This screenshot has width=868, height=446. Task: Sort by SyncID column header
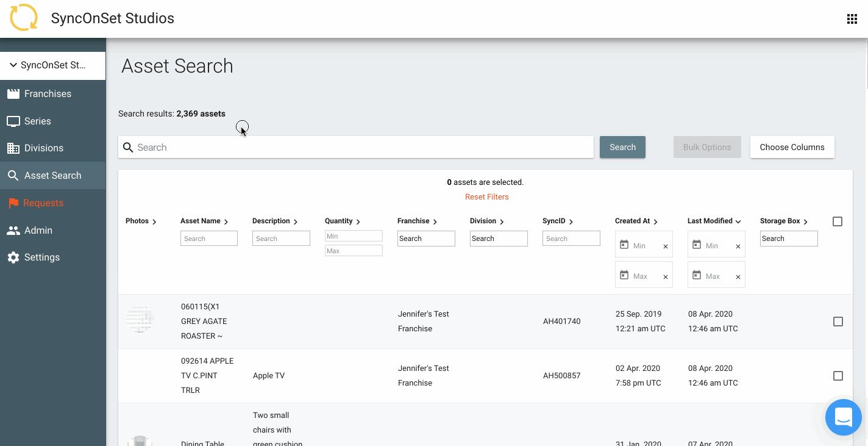pyautogui.click(x=558, y=221)
